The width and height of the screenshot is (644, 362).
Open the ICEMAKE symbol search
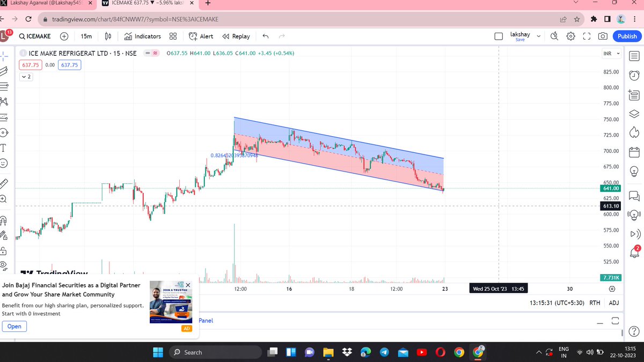36,36
